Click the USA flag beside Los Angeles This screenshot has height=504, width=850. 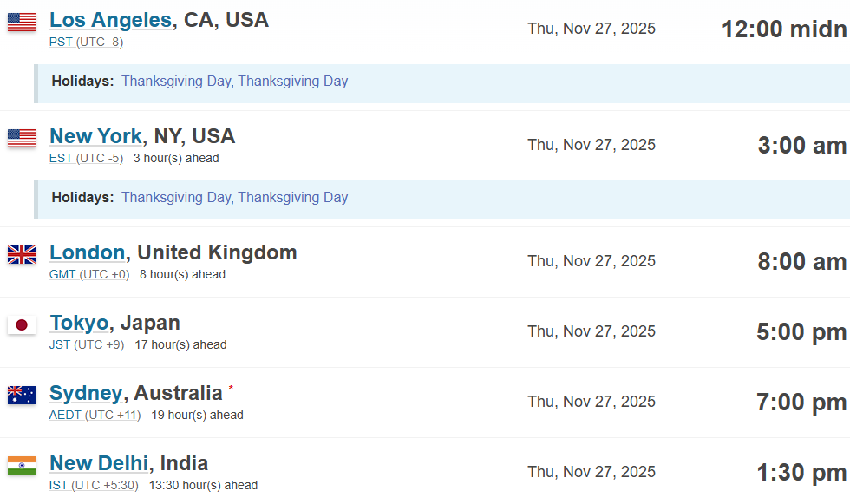[22, 22]
